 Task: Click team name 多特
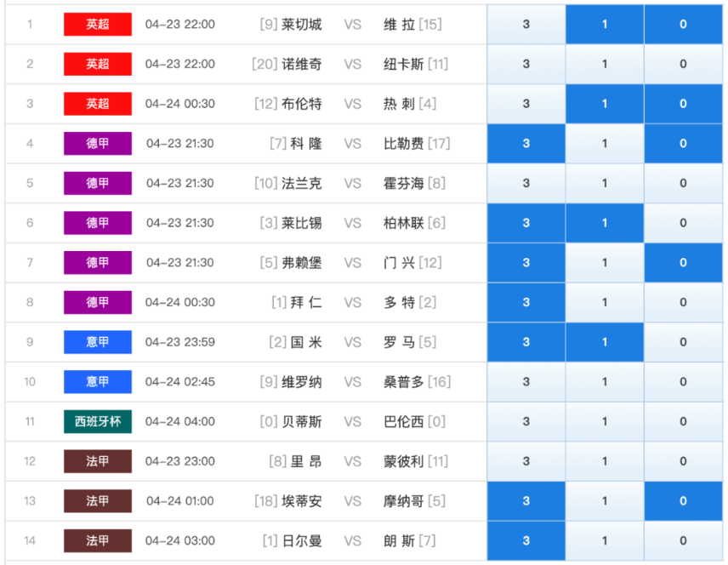399,302
